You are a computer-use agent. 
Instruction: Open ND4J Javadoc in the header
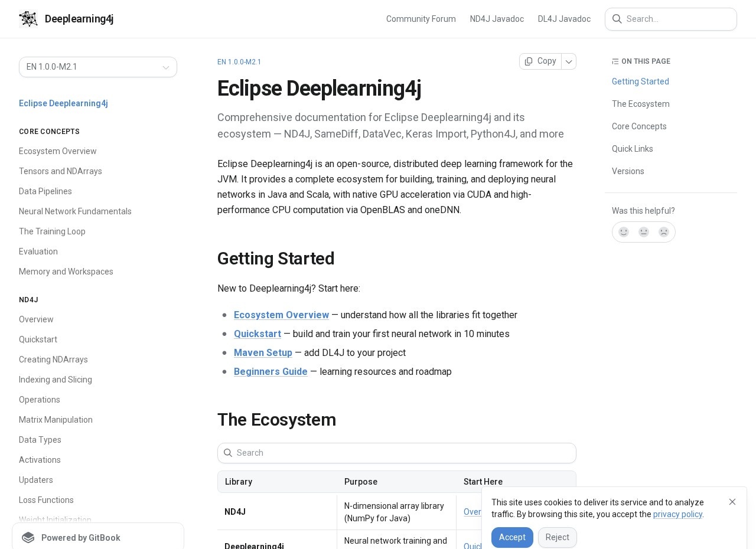click(497, 19)
